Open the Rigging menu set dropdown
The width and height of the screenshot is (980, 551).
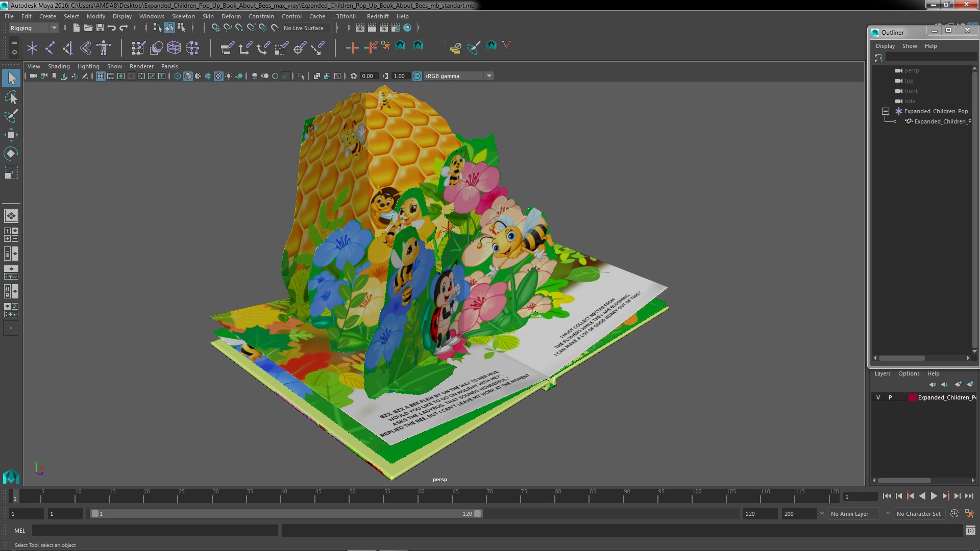[33, 28]
